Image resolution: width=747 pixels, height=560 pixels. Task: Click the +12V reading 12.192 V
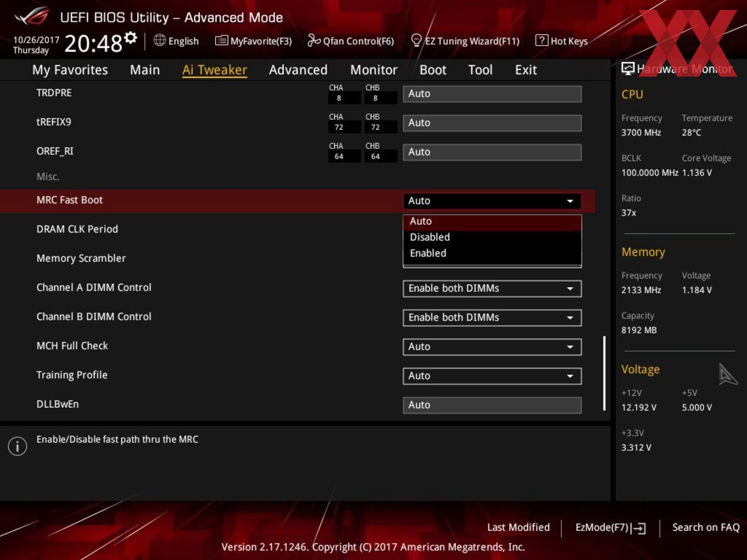(639, 407)
